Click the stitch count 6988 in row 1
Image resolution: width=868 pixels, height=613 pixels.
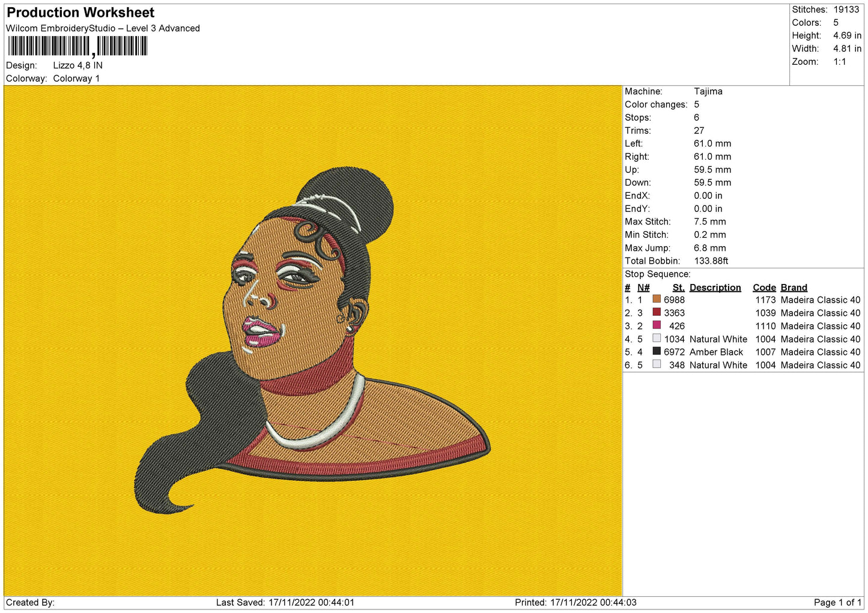click(x=674, y=300)
